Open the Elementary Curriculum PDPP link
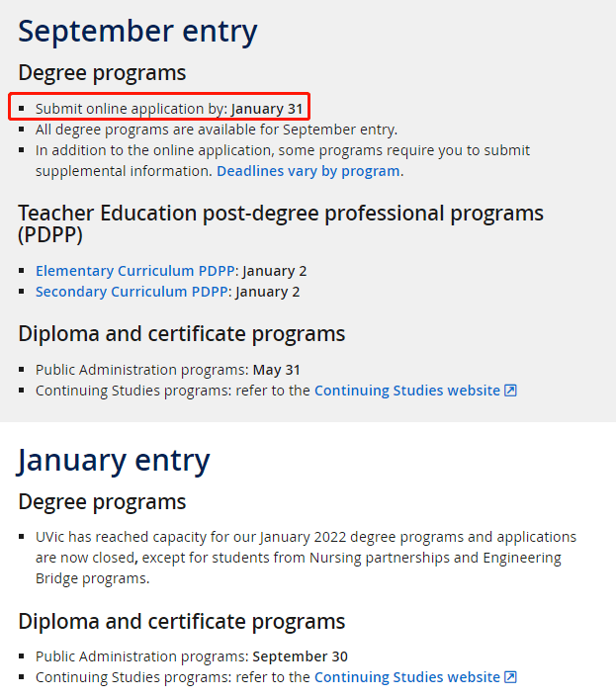Viewport: 616px width, 698px height. (x=134, y=271)
